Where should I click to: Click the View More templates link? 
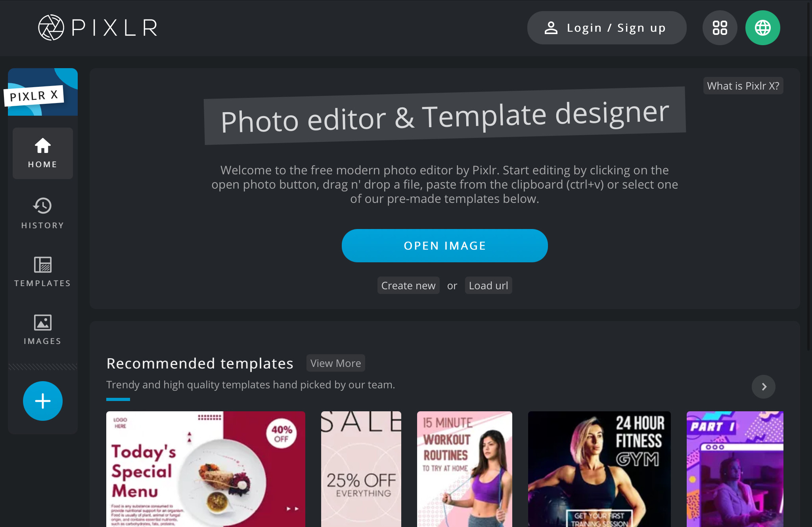335,363
